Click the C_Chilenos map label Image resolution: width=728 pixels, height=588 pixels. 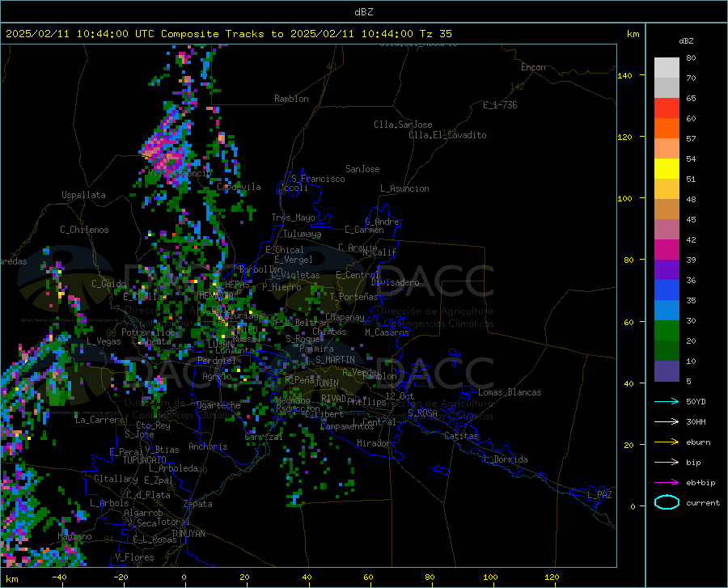pyautogui.click(x=84, y=230)
